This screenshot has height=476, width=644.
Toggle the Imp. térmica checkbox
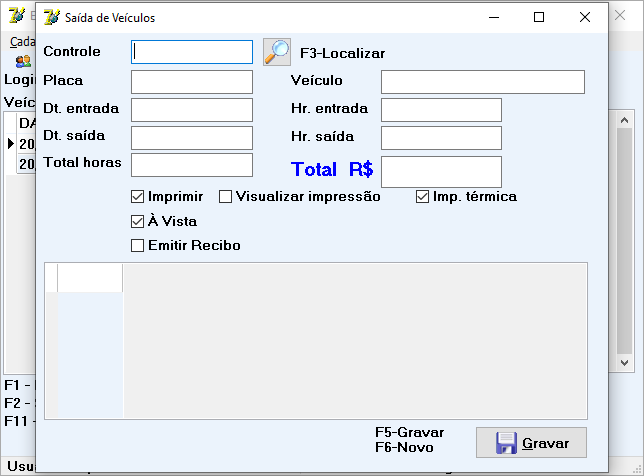(x=422, y=197)
